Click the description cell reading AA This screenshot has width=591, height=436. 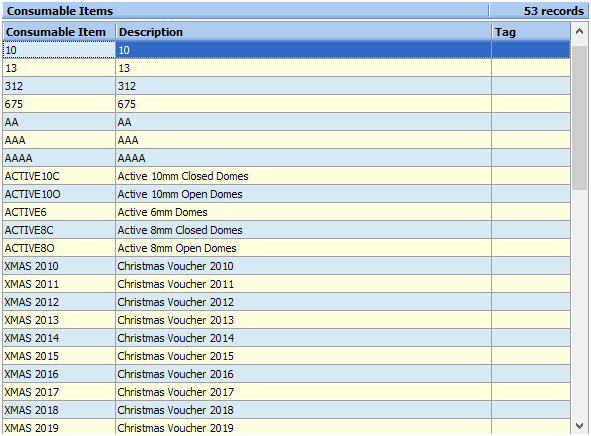[303, 122]
